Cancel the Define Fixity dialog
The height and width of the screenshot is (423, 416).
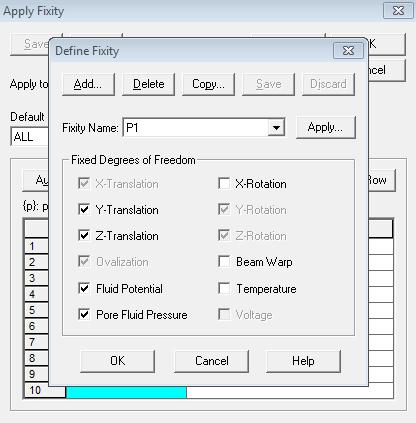(212, 361)
